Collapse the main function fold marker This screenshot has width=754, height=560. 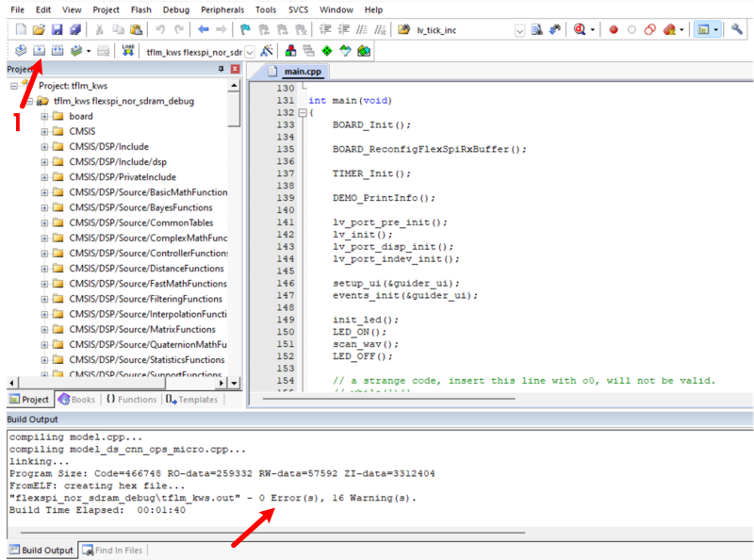[302, 112]
